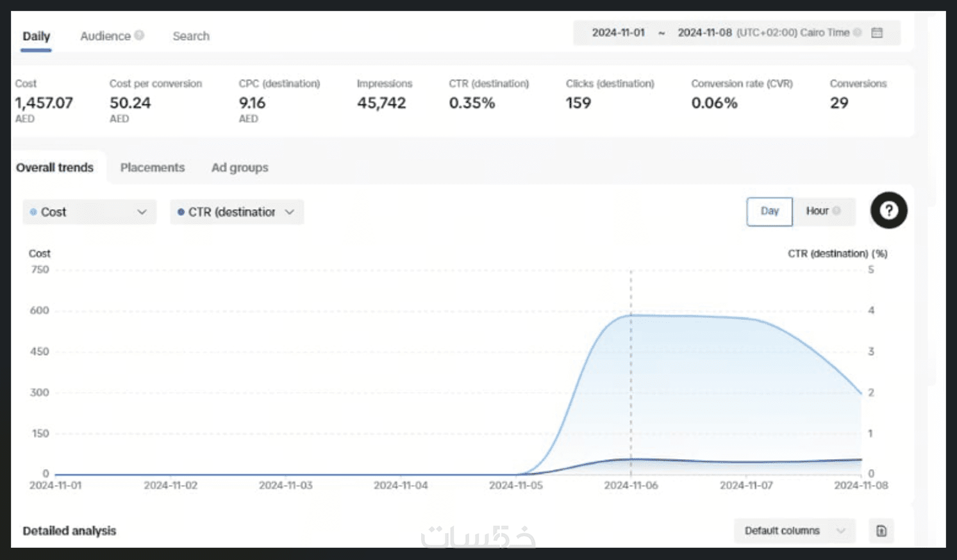Click the info icon beside Cairo Time
This screenshot has width=957, height=560.
click(857, 33)
